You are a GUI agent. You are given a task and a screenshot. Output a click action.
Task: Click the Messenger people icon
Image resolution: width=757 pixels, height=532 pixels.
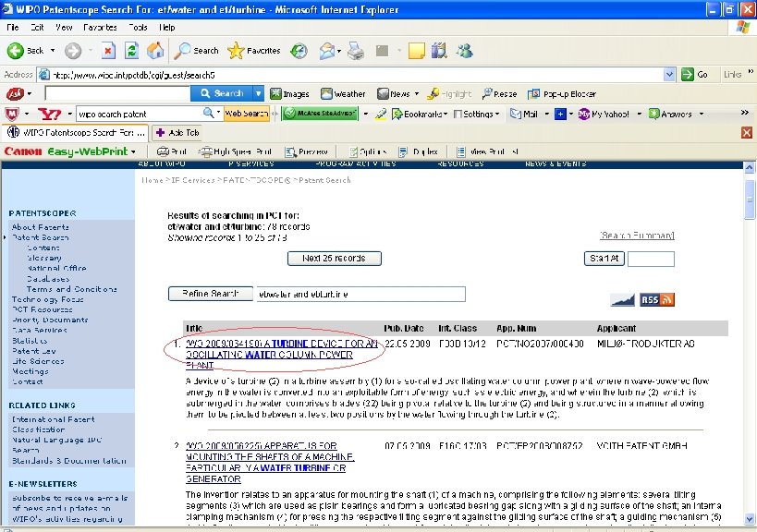point(464,51)
